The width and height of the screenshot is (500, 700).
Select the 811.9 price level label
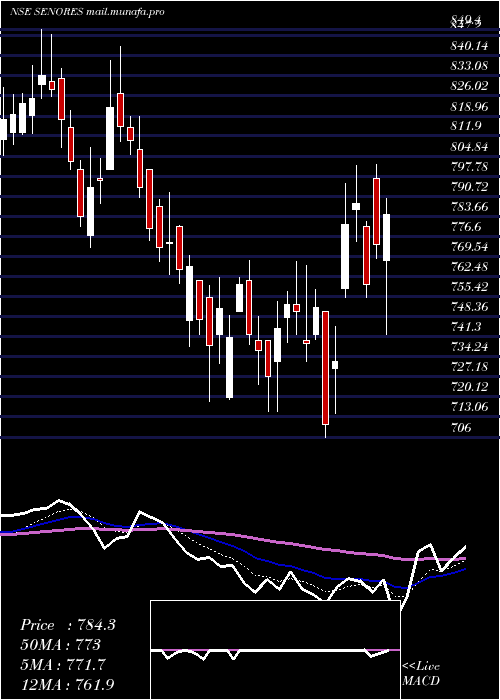(x=466, y=126)
